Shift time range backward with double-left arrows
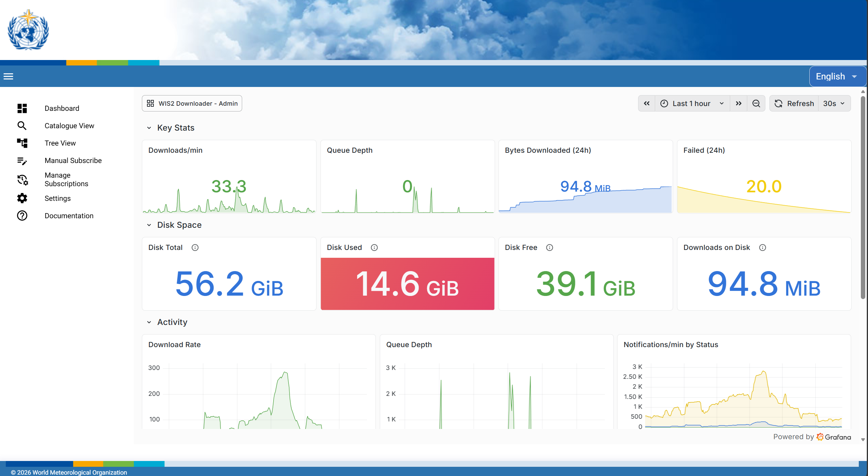This screenshot has width=868, height=476. click(647, 104)
